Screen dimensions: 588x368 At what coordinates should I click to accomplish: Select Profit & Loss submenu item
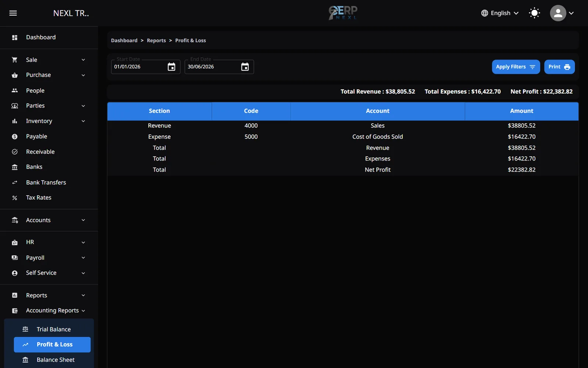click(x=52, y=344)
